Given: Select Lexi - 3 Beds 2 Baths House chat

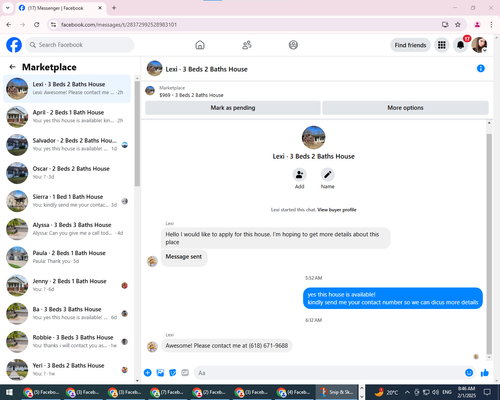Looking at the screenshot, I should coord(67,89).
